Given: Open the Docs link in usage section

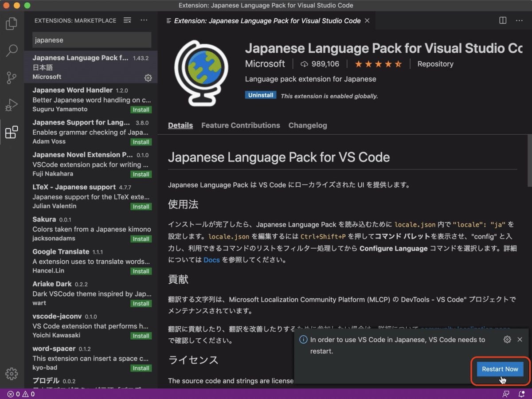Looking at the screenshot, I should [x=212, y=260].
